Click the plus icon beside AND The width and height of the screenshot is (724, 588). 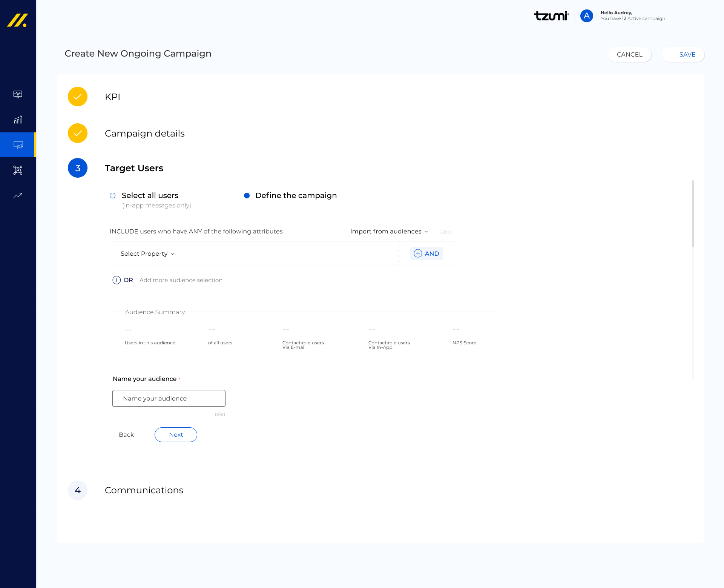[418, 253]
